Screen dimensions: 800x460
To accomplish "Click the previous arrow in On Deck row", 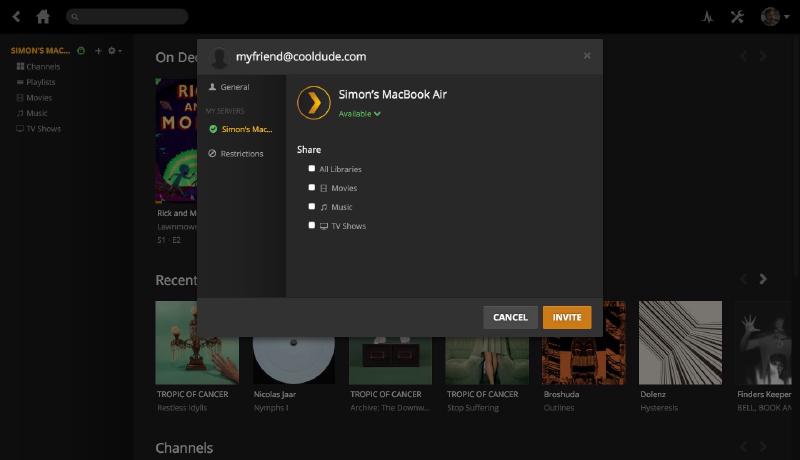I will (743, 56).
